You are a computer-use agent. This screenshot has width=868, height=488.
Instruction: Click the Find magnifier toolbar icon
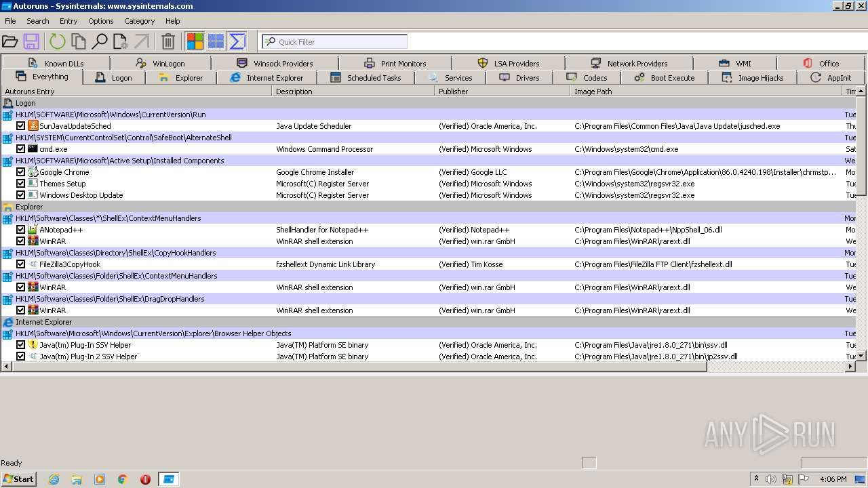point(100,42)
